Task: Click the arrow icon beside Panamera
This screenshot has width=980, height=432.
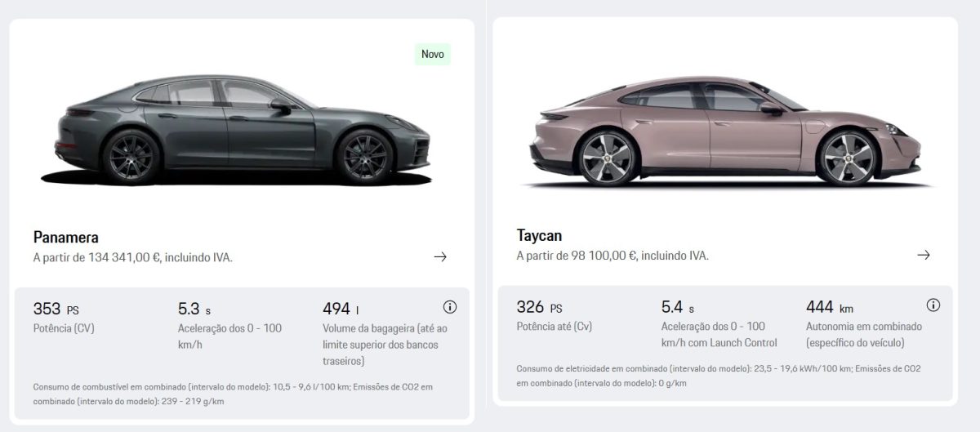Action: [x=440, y=256]
